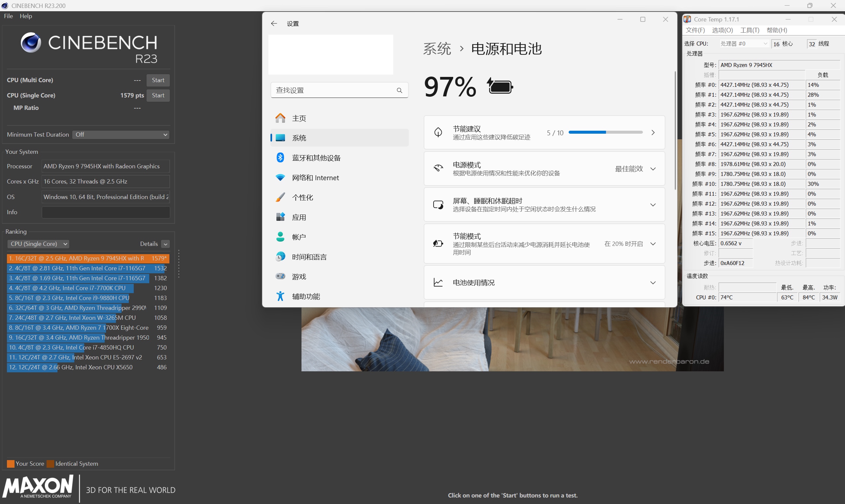Click the rendered room image thumbnail in Cinebench
Viewport: 845px width, 504px height.
(x=512, y=339)
